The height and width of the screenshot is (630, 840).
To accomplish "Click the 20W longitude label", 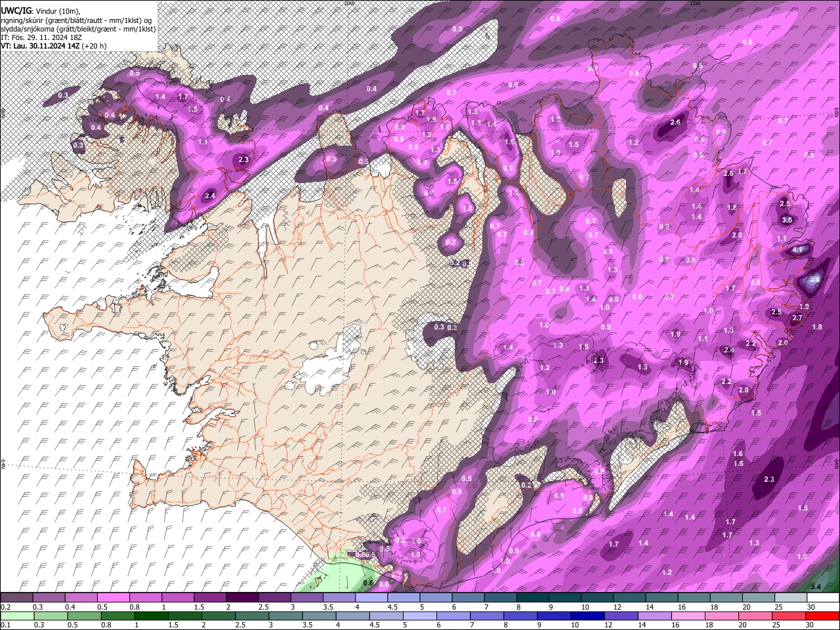I will [x=348, y=3].
